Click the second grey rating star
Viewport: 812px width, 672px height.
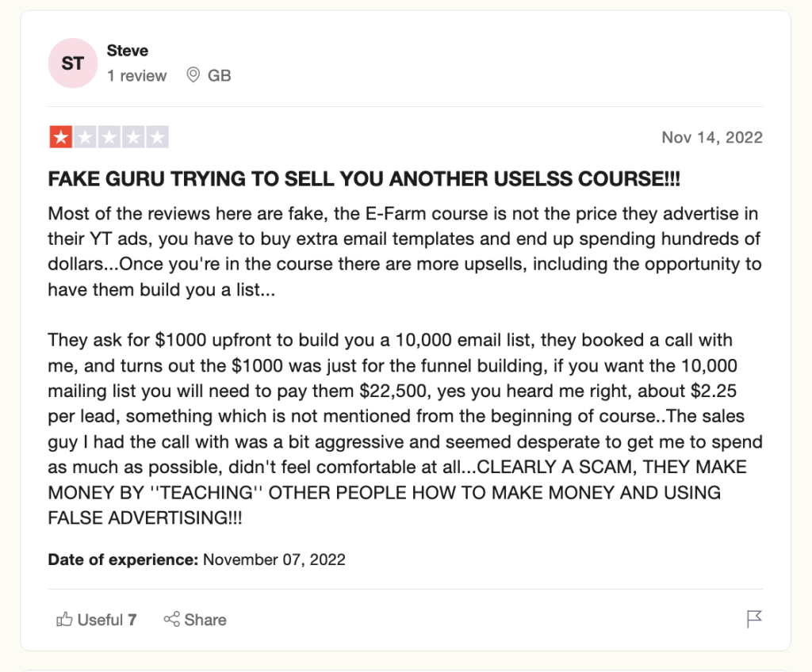[x=85, y=137]
